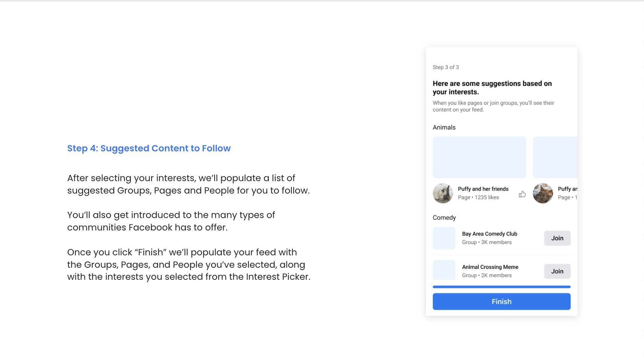Click the Animal Crossing Meme group thumbnail
This screenshot has width=644, height=363.
444,270
